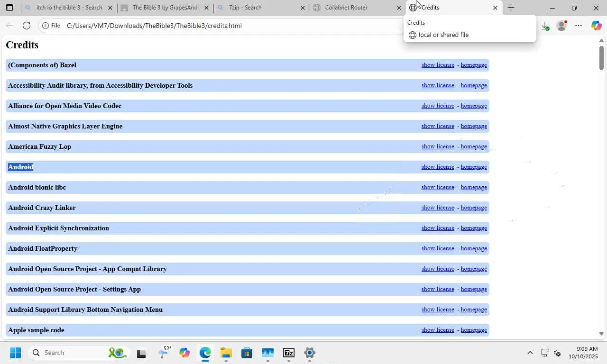607x364 pixels.
Task: Show license for Android bionic libc
Action: click(x=438, y=187)
